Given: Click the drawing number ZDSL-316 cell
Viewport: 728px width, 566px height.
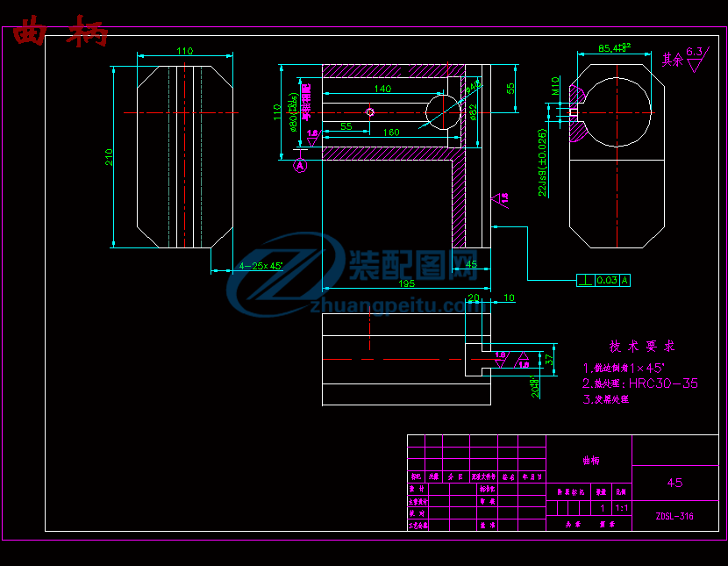Looking at the screenshot, I should coord(674,516).
